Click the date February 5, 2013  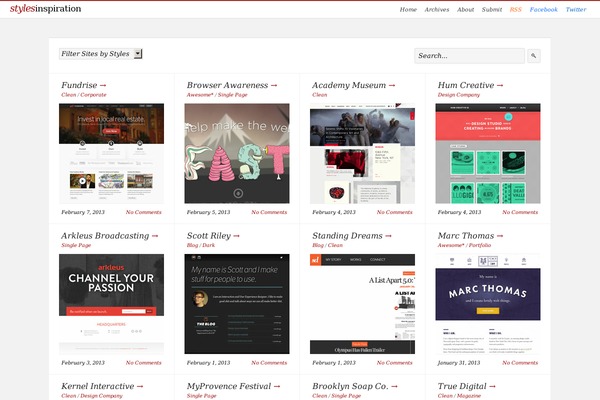[208, 212]
